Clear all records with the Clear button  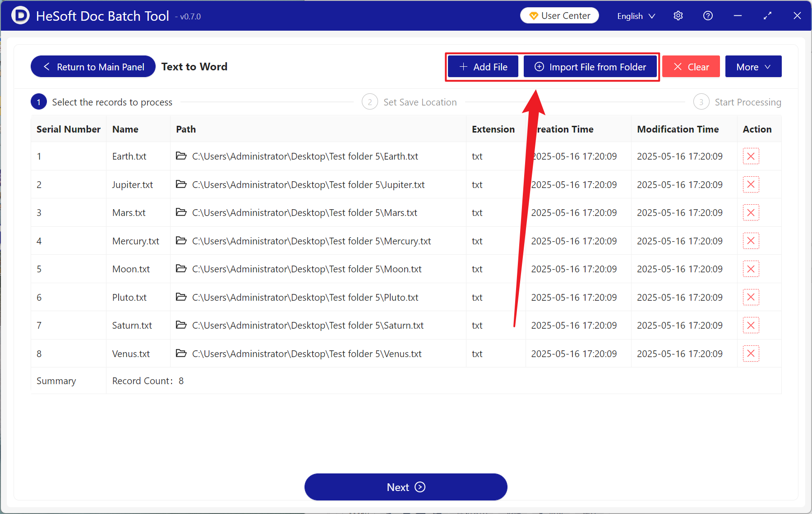tap(691, 67)
